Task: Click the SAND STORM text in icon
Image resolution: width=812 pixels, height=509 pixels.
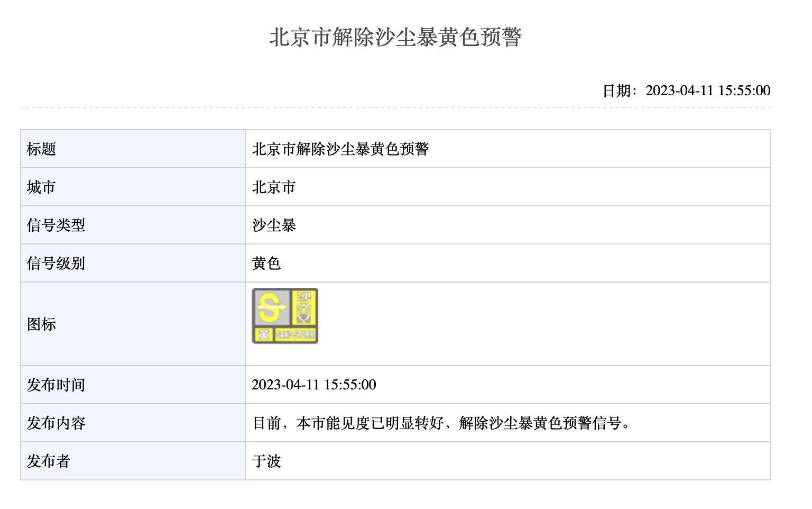Action: tap(296, 334)
